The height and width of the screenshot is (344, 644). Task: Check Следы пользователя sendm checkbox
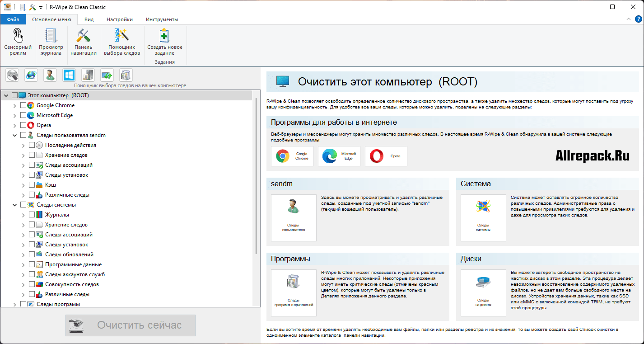[23, 135]
